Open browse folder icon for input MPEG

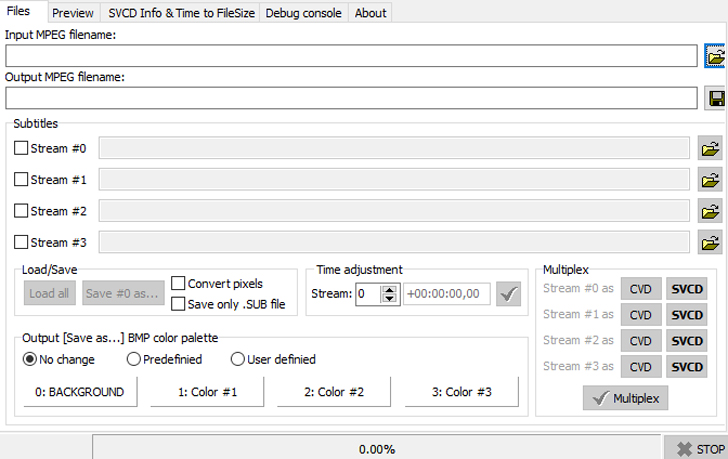pyautogui.click(x=714, y=56)
